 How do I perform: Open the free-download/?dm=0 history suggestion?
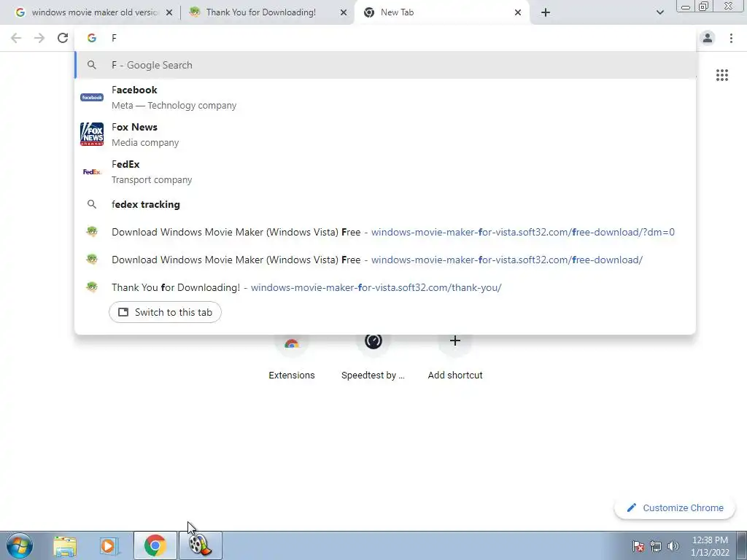[385, 233]
